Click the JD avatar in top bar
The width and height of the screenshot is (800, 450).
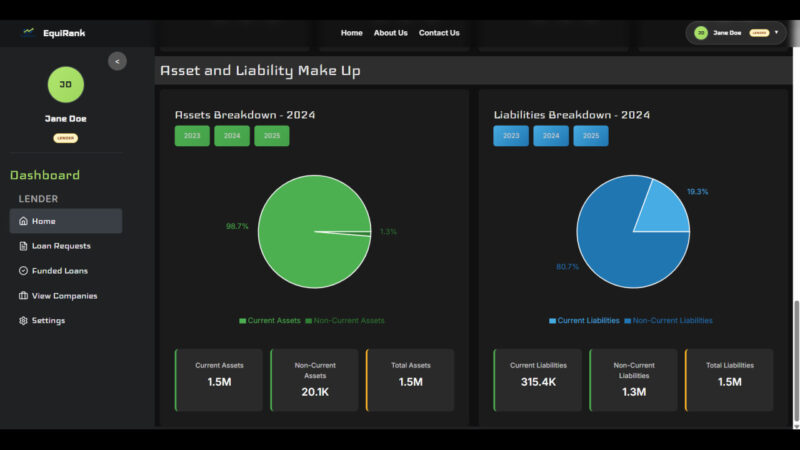701,33
